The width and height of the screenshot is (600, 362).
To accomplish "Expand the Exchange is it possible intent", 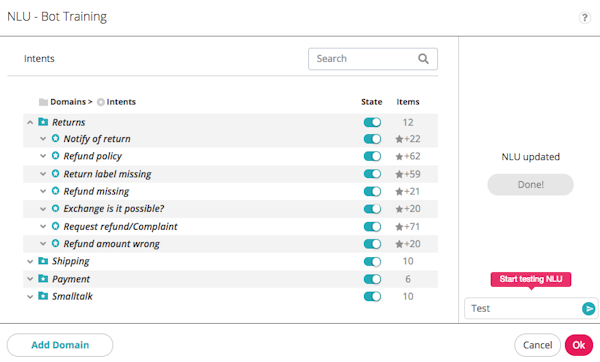I will click(43, 209).
